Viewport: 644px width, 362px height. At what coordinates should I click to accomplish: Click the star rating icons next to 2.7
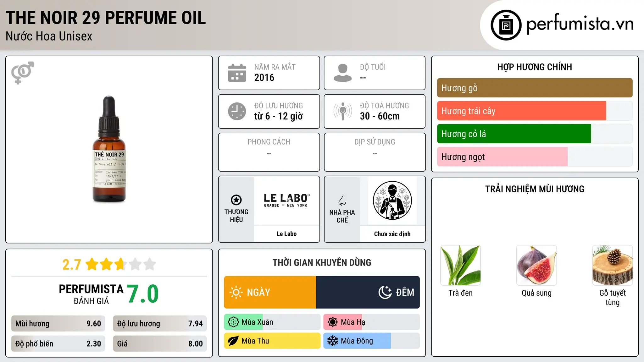120,264
